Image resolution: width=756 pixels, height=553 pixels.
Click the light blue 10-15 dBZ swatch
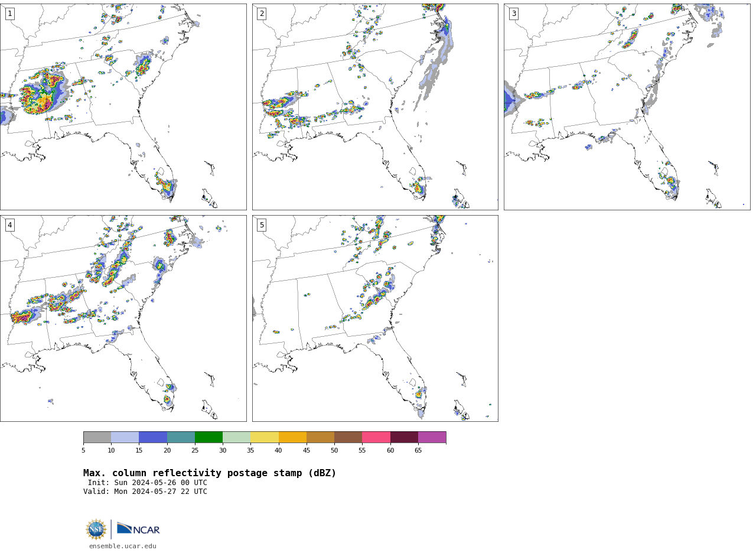tap(125, 437)
